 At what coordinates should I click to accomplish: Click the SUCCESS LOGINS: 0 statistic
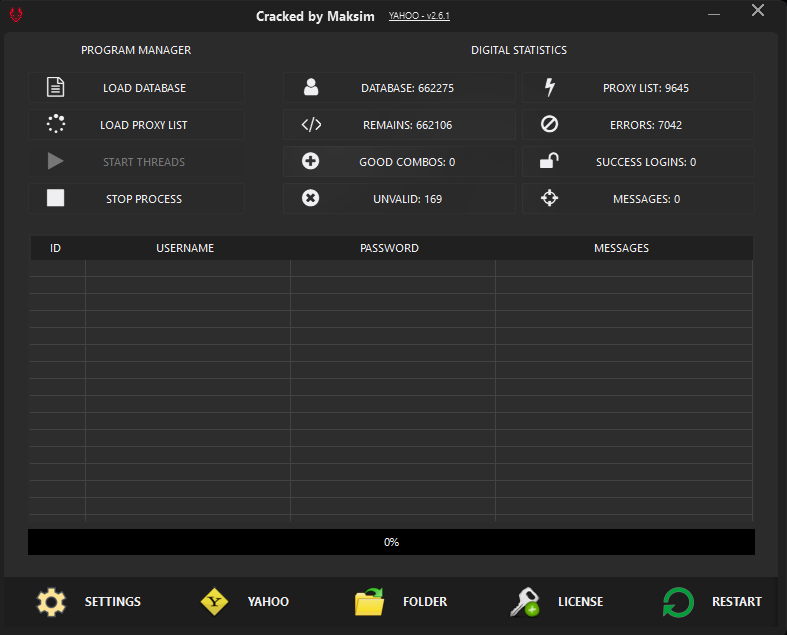(638, 162)
